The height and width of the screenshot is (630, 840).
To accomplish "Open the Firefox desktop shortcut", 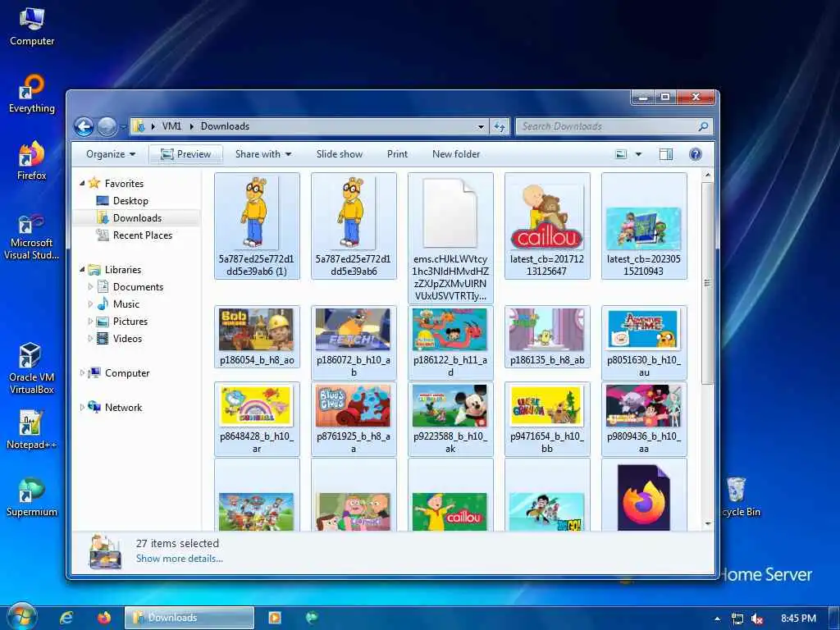I will 32,161.
